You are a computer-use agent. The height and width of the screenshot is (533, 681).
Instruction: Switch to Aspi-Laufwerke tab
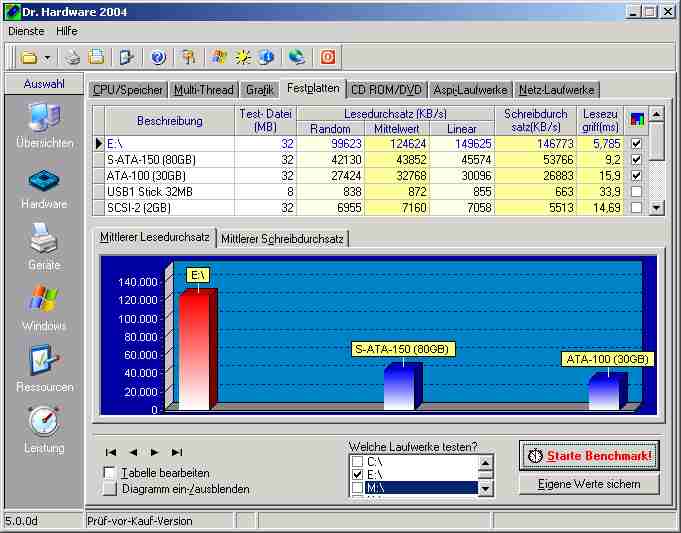[x=470, y=90]
